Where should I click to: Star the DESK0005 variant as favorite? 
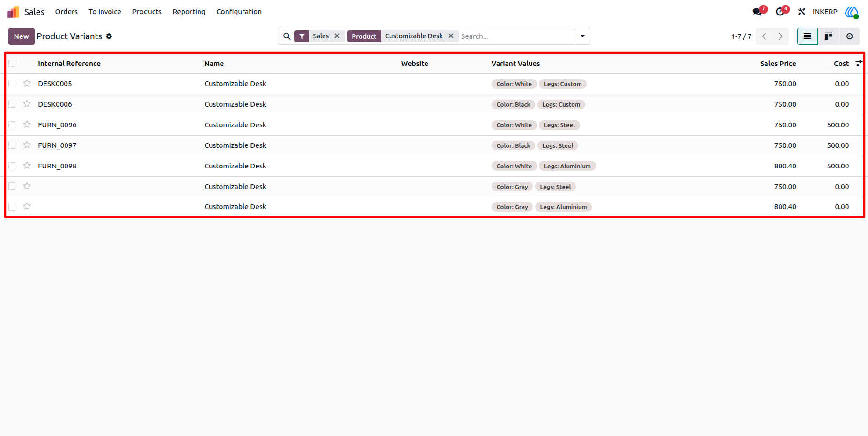(x=27, y=83)
